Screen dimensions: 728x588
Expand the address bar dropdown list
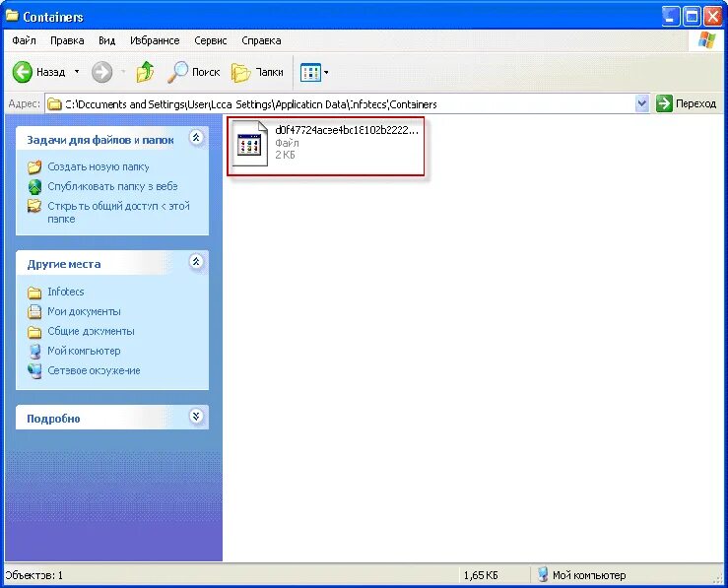pos(641,104)
